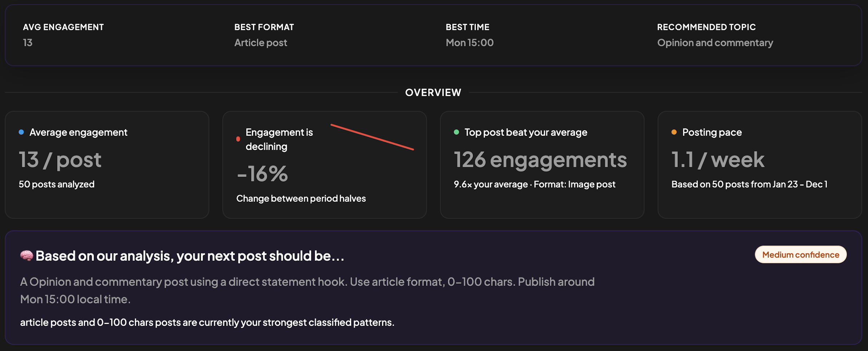Click the Engagement is declining title
This screenshot has height=351, width=868.
click(279, 139)
